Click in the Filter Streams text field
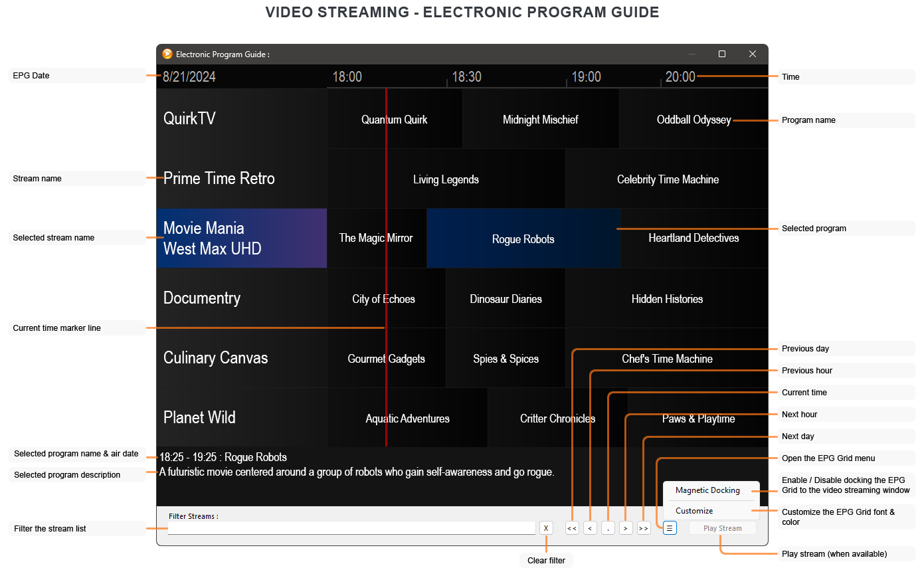This screenshot has width=924, height=576. 351,528
